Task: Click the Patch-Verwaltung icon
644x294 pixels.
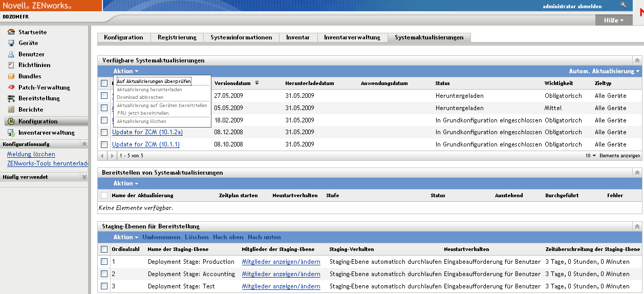Action: [11, 88]
